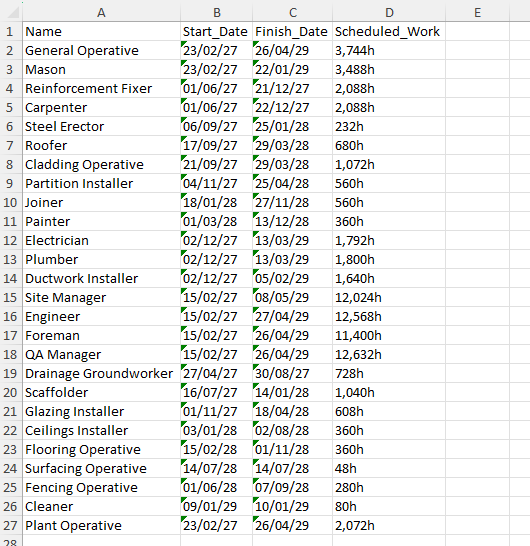This screenshot has height=546, width=530.
Task: Select the Plant Operative cell
Action: click(x=102, y=525)
